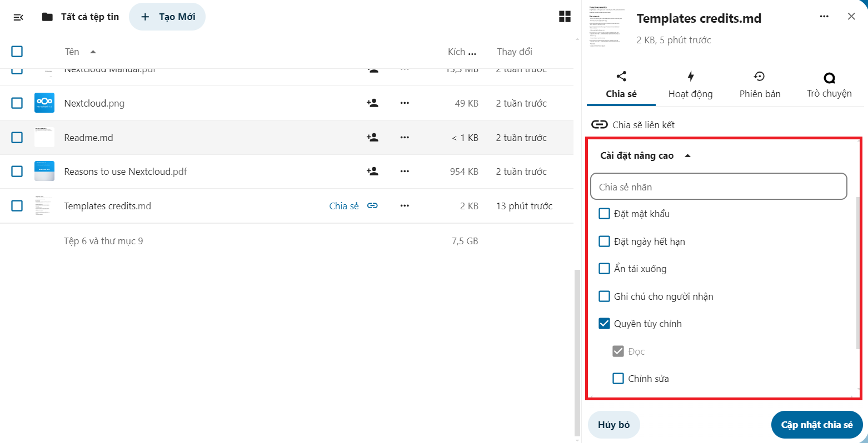The width and height of the screenshot is (868, 443).
Task: Click share icon for Reasons to use Nextcloud.pdf
Action: pyautogui.click(x=372, y=172)
